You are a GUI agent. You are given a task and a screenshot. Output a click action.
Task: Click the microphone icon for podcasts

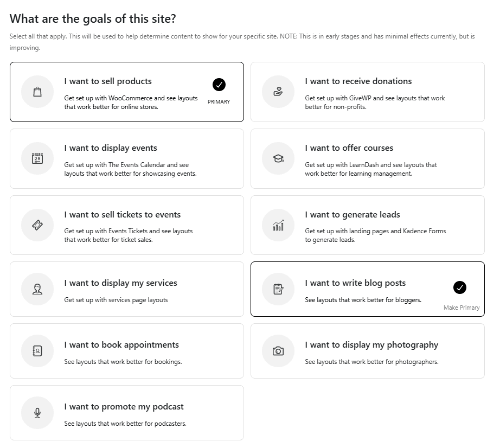click(37, 413)
